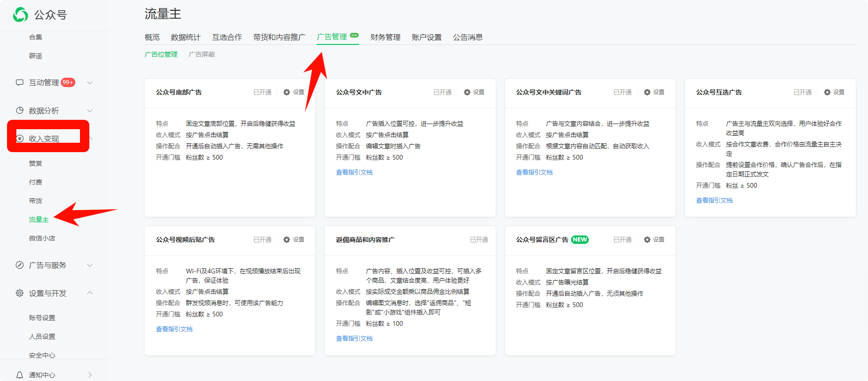Click the 公众号视频后贴广告 card title
This screenshot has width=868, height=381.
[x=185, y=240]
